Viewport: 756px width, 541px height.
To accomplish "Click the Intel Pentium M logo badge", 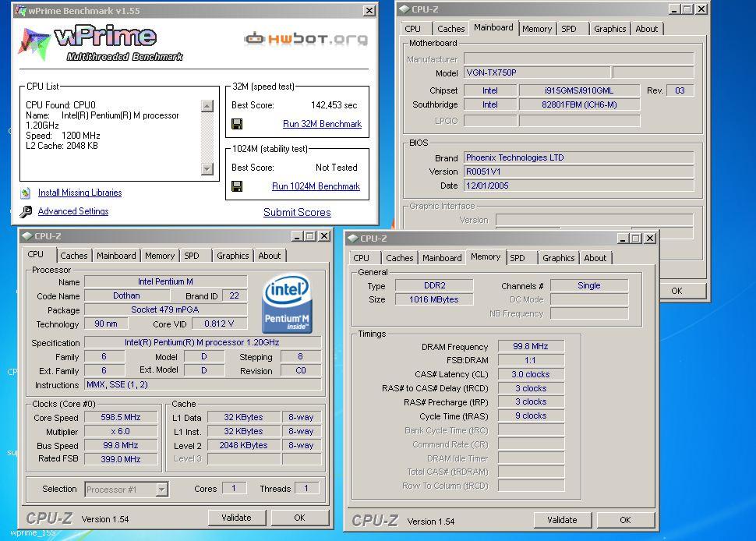I will click(x=287, y=304).
